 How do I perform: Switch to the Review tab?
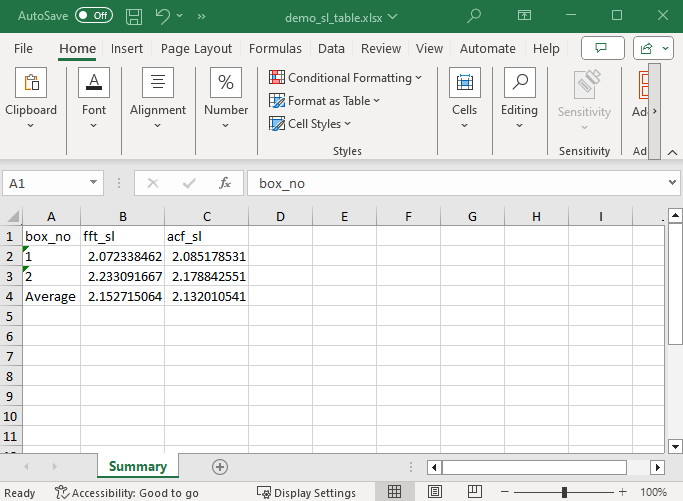pyautogui.click(x=381, y=48)
